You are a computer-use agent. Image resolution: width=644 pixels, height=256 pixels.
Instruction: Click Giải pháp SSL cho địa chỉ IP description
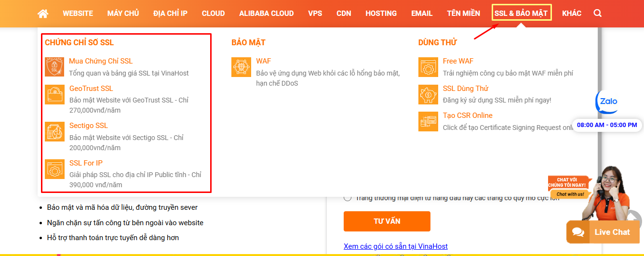point(135,180)
